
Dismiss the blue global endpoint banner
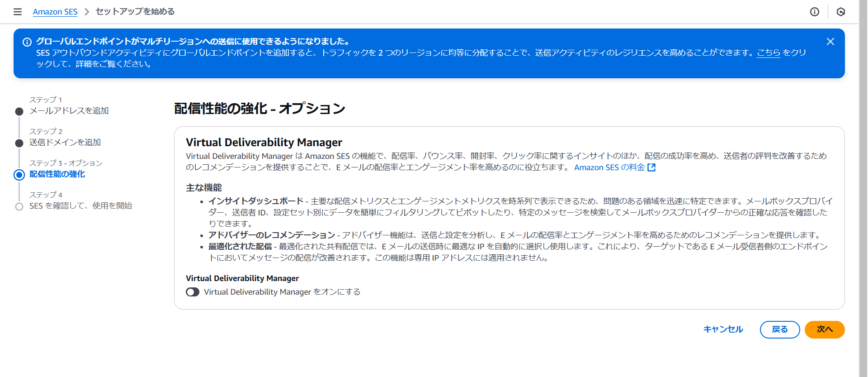(x=830, y=42)
